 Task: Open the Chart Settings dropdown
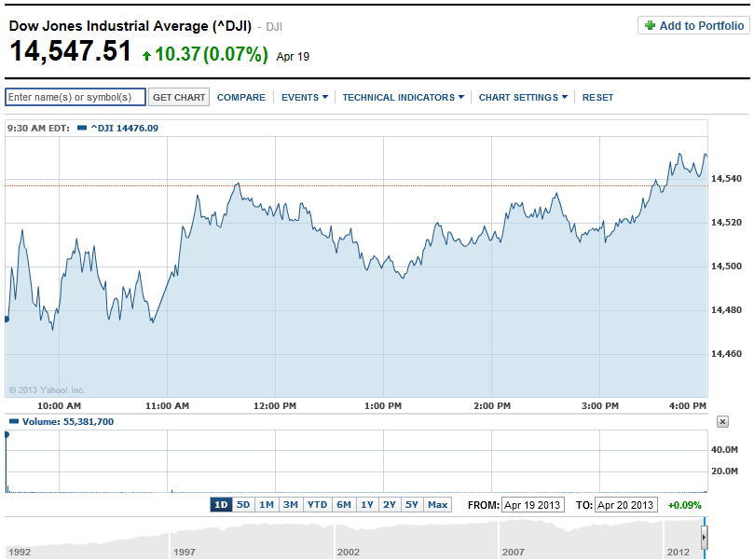click(x=523, y=97)
